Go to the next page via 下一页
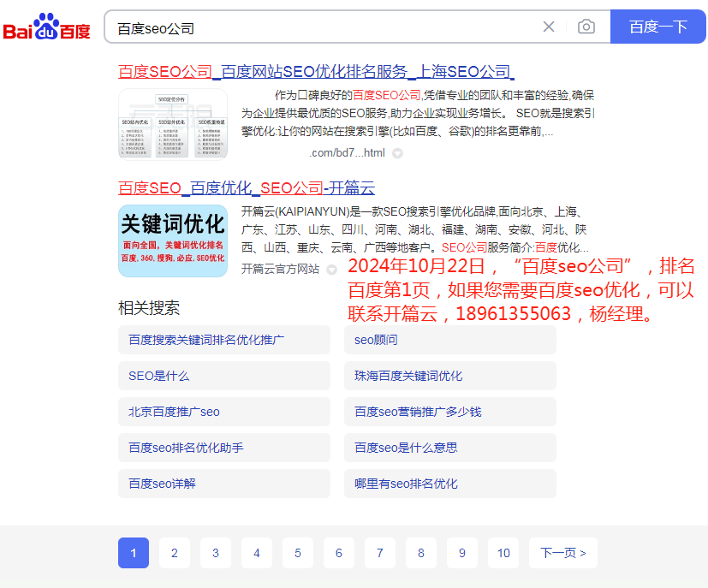 pyautogui.click(x=562, y=553)
